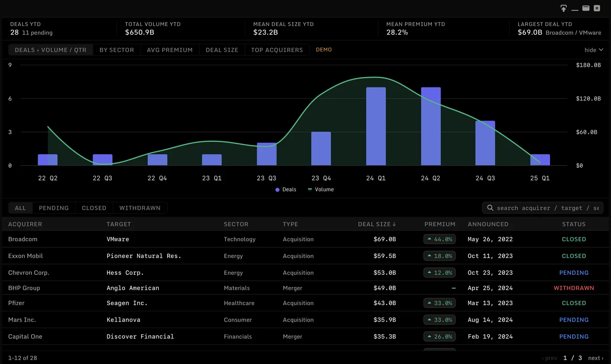Select the Avg Premium tab
The width and height of the screenshot is (611, 364).
[170, 50]
